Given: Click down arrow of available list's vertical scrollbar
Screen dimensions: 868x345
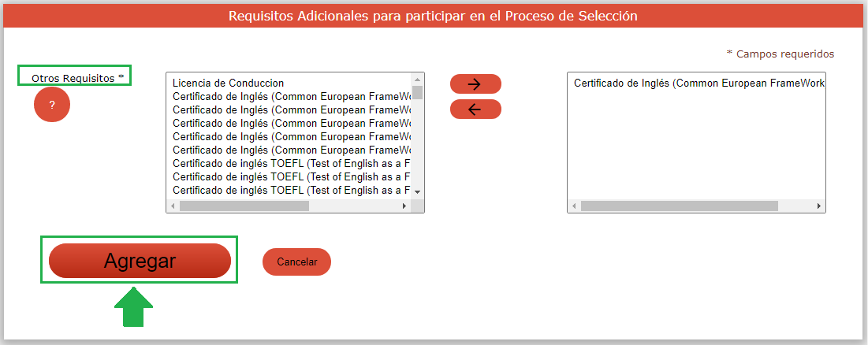Looking at the screenshot, I should (x=418, y=191).
